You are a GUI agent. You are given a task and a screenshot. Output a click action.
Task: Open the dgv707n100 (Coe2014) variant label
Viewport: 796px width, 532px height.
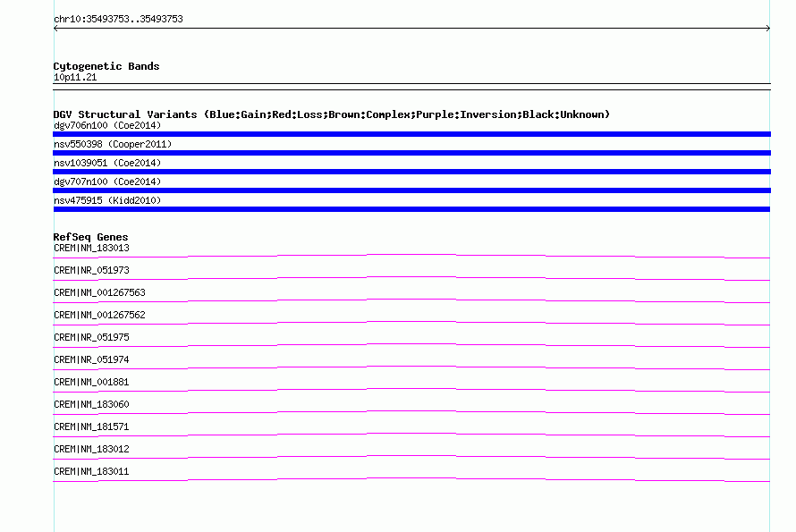107,182
